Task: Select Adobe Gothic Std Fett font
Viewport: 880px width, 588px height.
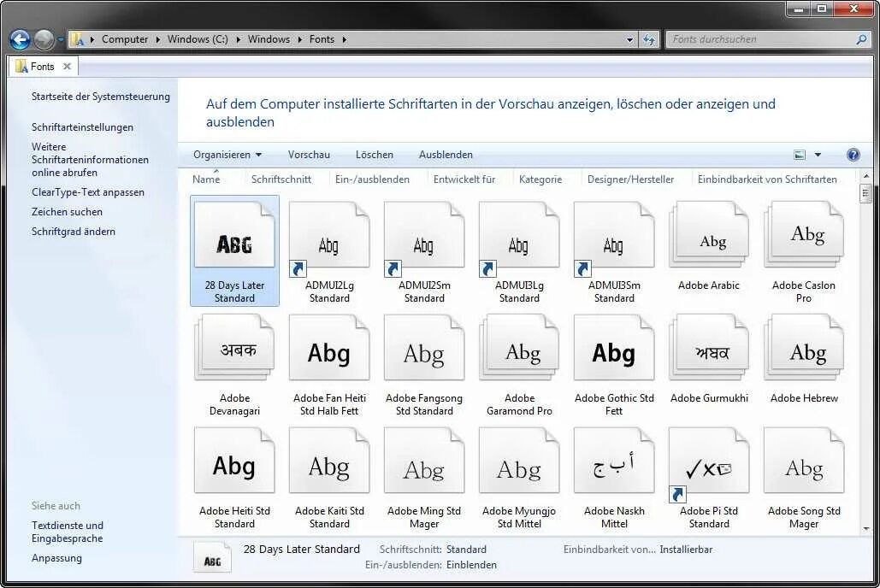Action: click(614, 365)
